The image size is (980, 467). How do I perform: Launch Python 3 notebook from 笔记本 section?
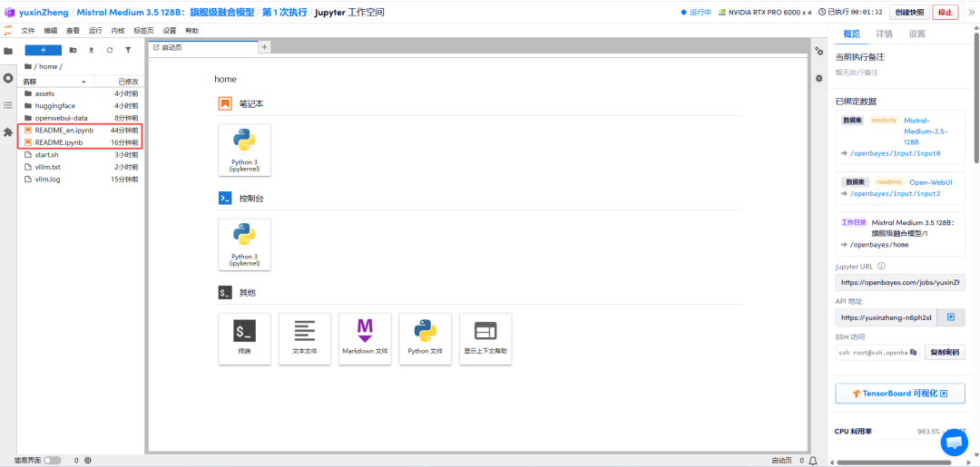click(x=244, y=150)
